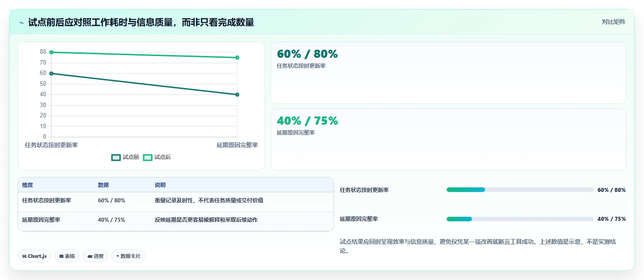Image resolution: width=644 pixels, height=280 pixels.
Task: Click the 60% / 80% data card
Action: click(x=448, y=73)
